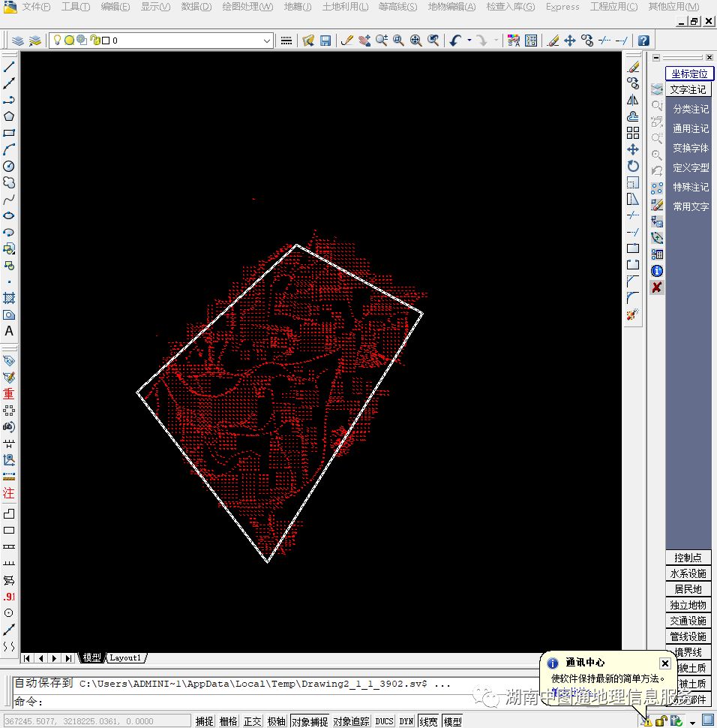Click the Save floppy disk icon
717x728 pixels.
pyautogui.click(x=325, y=41)
